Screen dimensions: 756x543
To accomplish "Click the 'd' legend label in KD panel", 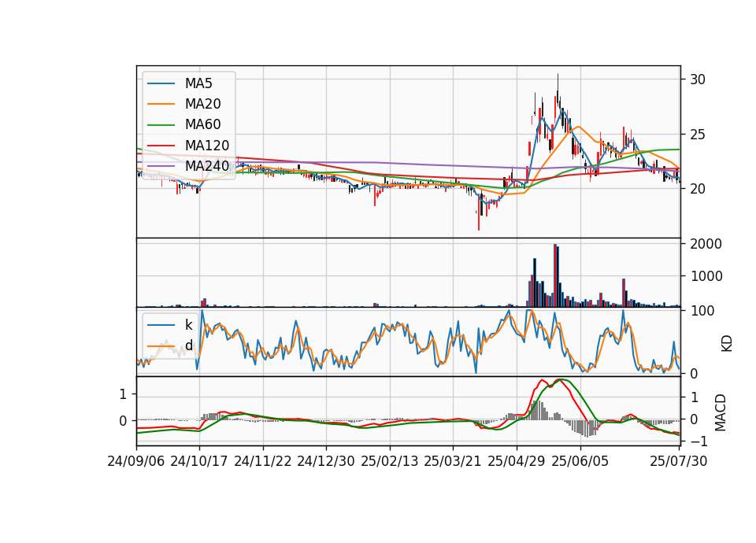I will tap(188, 345).
